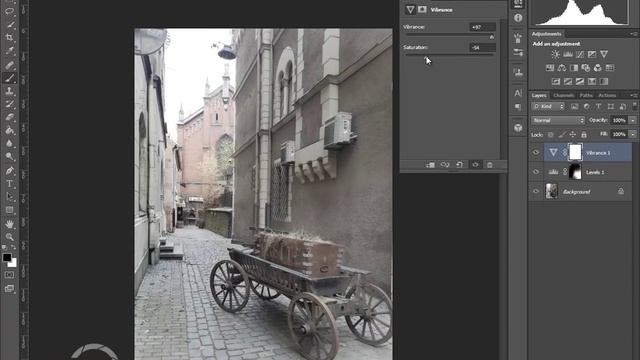
Task: Delete the adjustment layer with trash icon
Action: [490, 165]
